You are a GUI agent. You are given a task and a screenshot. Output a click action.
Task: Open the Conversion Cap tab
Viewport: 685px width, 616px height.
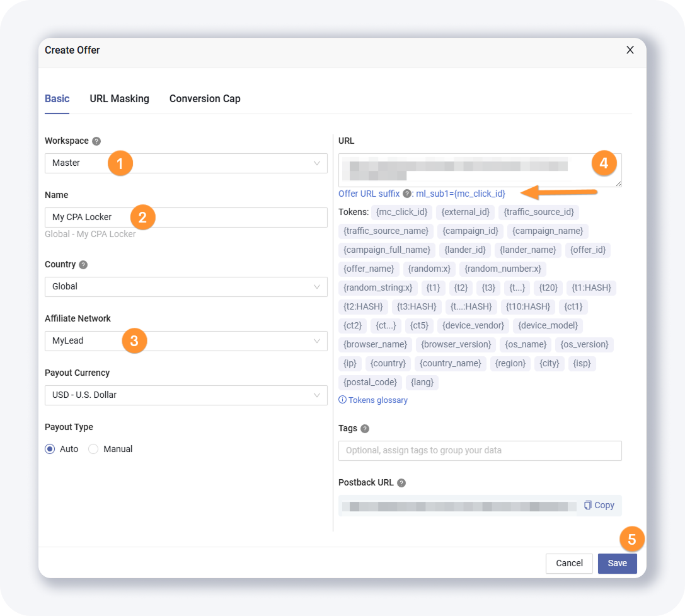tap(205, 98)
